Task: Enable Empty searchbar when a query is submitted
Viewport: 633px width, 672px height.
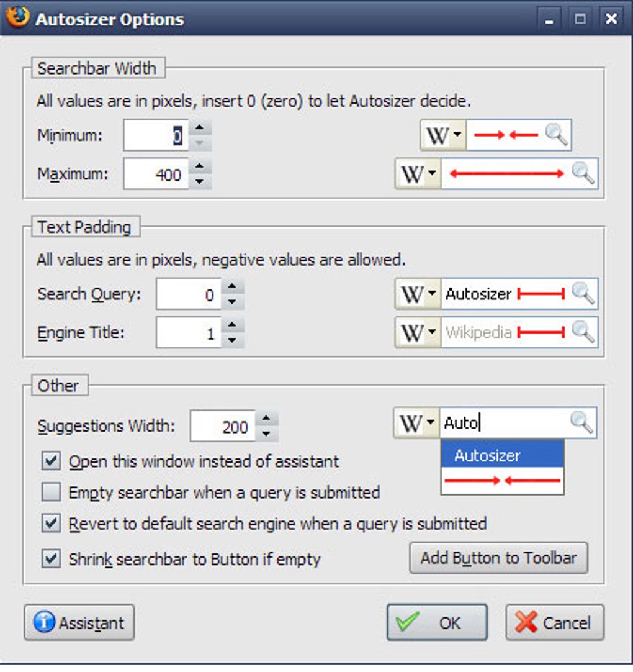Action: [53, 493]
